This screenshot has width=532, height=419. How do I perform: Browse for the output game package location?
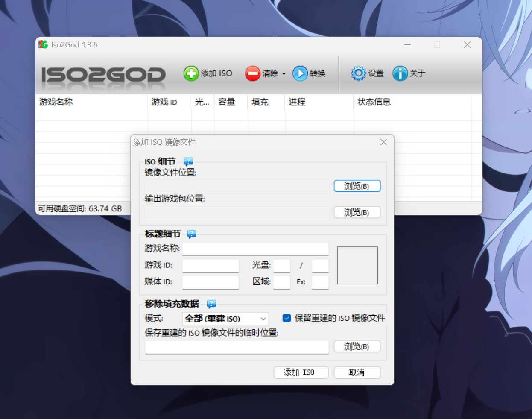click(357, 213)
